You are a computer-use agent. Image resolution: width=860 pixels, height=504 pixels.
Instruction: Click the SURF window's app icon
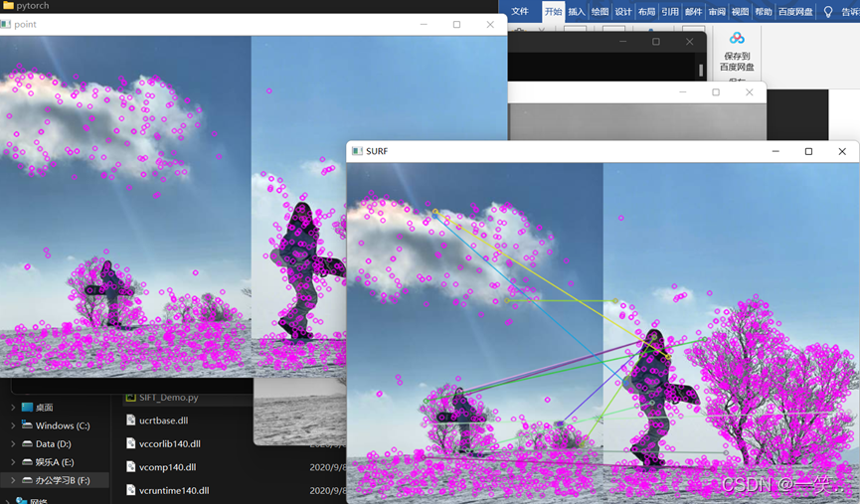pos(357,151)
